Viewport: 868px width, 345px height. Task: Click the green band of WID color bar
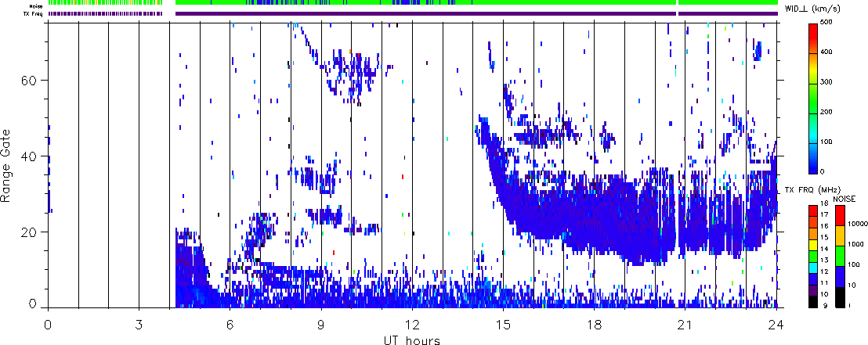pyautogui.click(x=812, y=99)
